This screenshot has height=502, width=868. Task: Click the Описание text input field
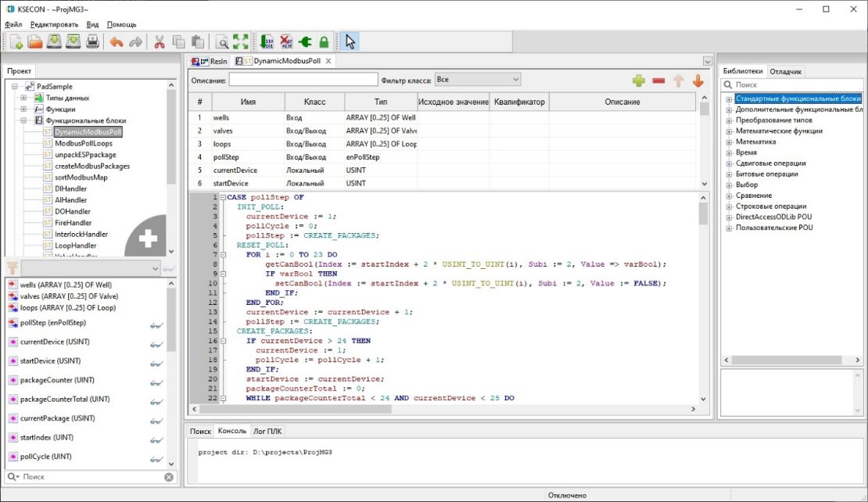tap(303, 80)
